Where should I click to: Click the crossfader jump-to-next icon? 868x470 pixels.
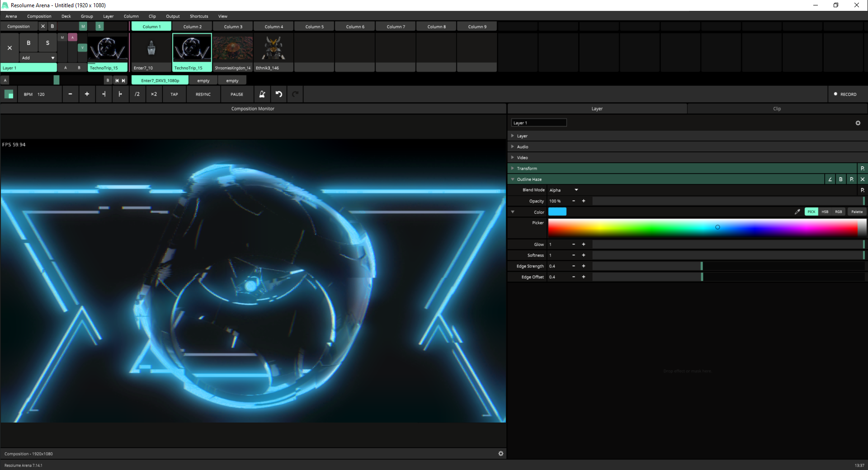coord(123,80)
